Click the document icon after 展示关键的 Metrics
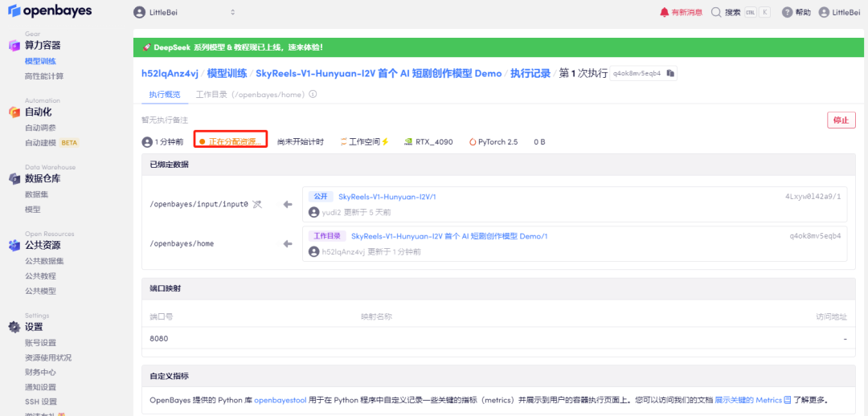This screenshot has width=868, height=416. pyautogui.click(x=788, y=399)
